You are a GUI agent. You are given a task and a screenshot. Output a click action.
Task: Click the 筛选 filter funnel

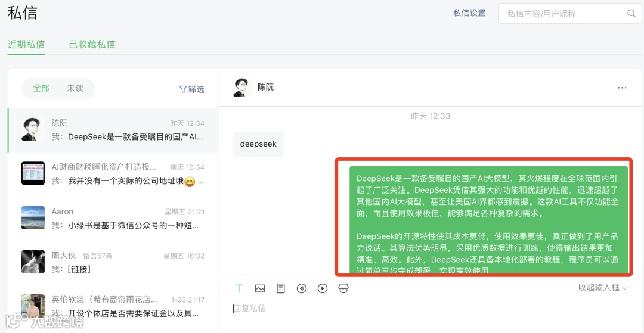pyautogui.click(x=192, y=89)
